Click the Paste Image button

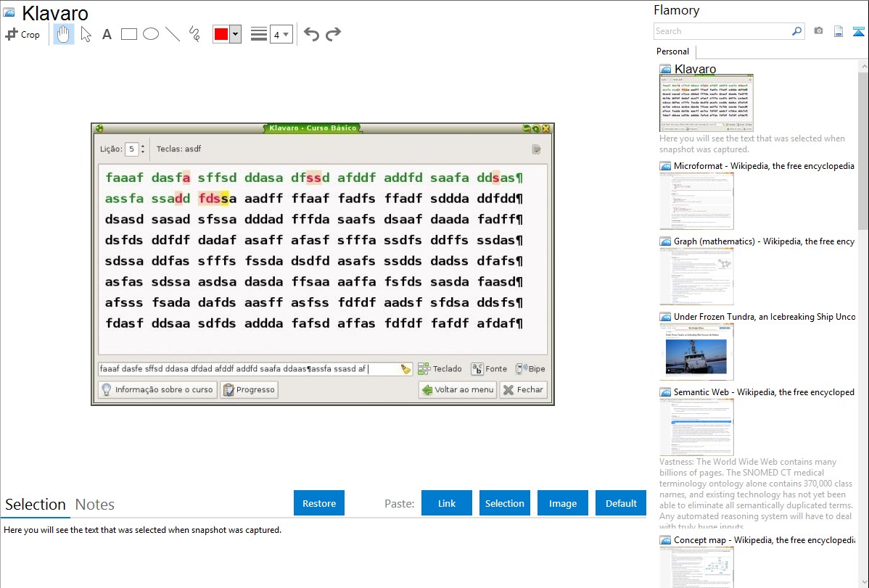(x=562, y=503)
